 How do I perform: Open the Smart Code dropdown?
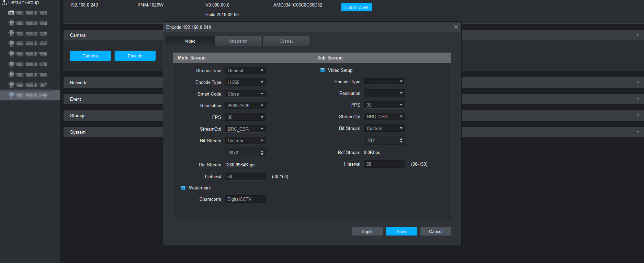tap(245, 94)
